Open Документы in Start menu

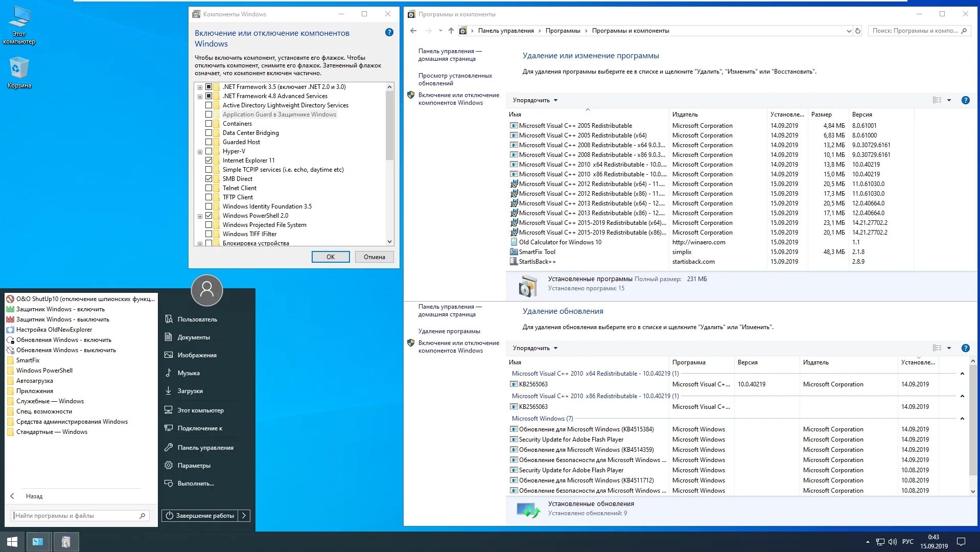coord(193,337)
